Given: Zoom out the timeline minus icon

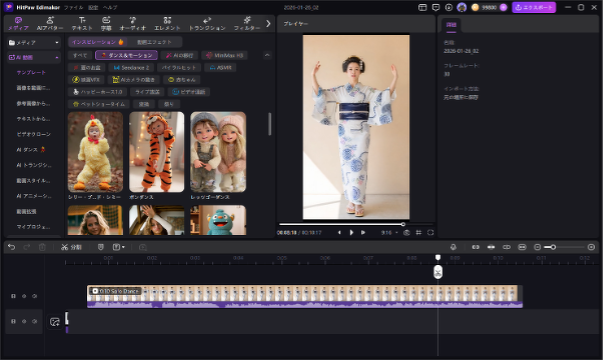Looking at the screenshot, I should [537, 247].
